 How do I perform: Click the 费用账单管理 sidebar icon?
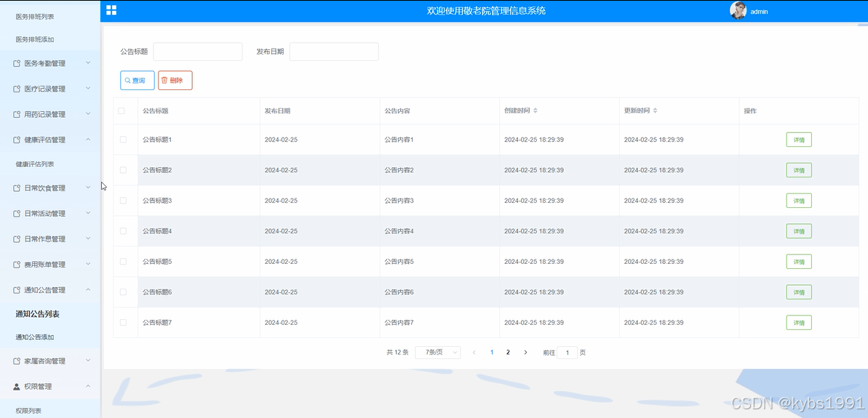(x=17, y=265)
